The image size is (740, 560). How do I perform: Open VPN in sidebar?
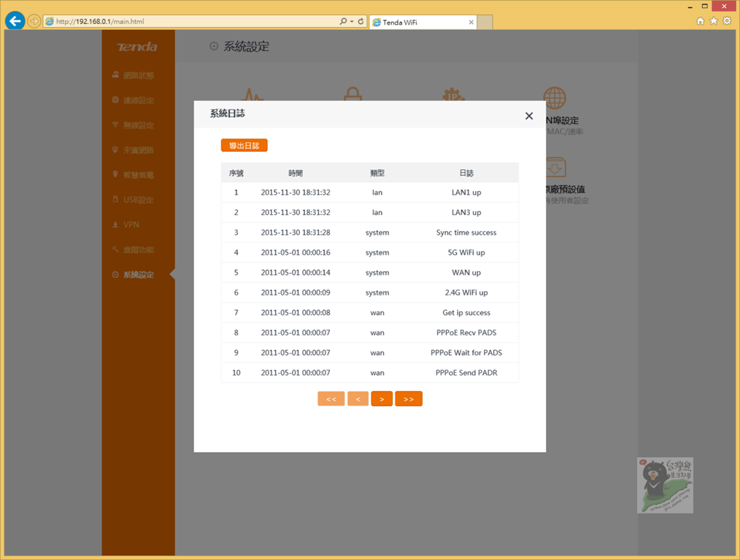[x=138, y=225]
